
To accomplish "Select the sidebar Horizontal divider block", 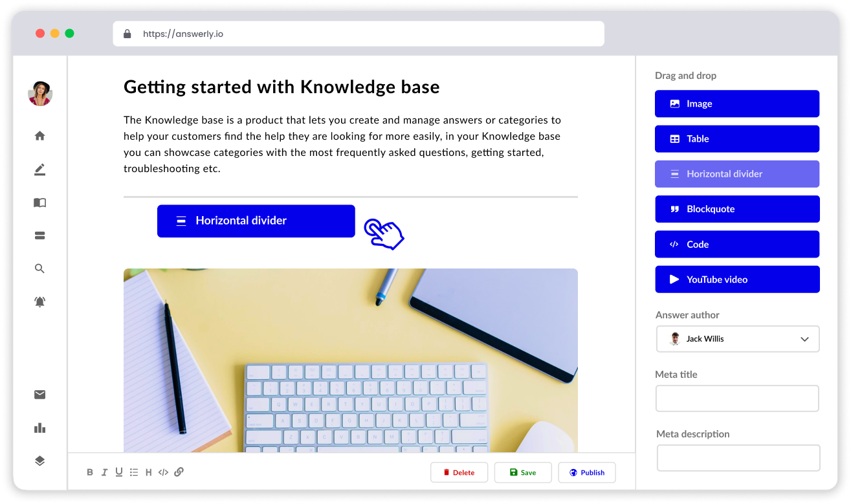I will [x=737, y=174].
